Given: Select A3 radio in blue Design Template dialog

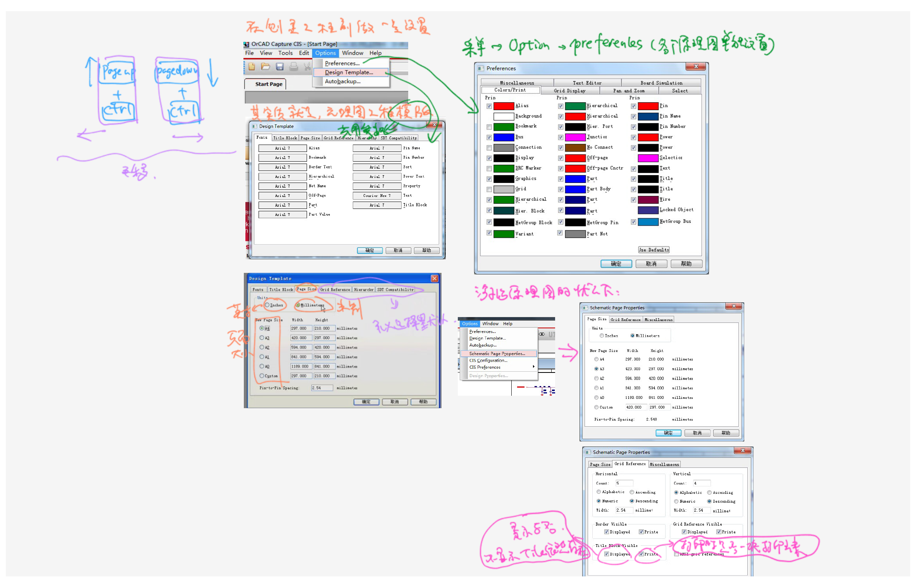Looking at the screenshot, I should (262, 338).
